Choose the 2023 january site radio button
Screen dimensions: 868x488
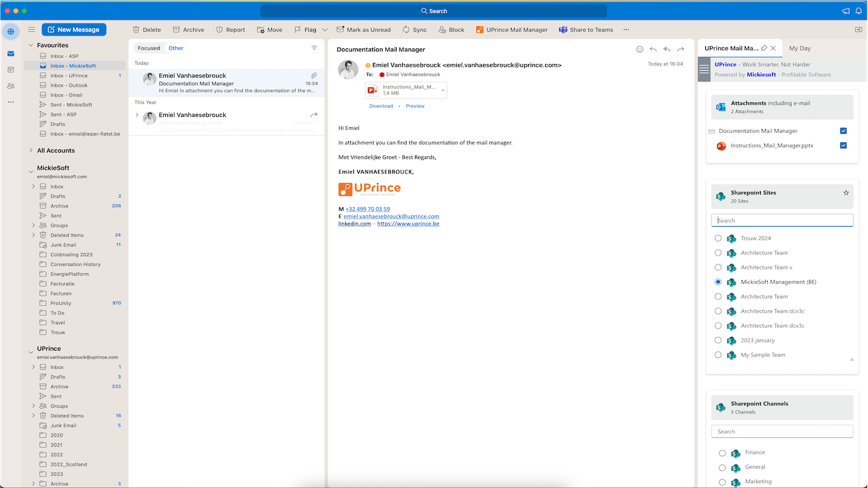tap(718, 341)
